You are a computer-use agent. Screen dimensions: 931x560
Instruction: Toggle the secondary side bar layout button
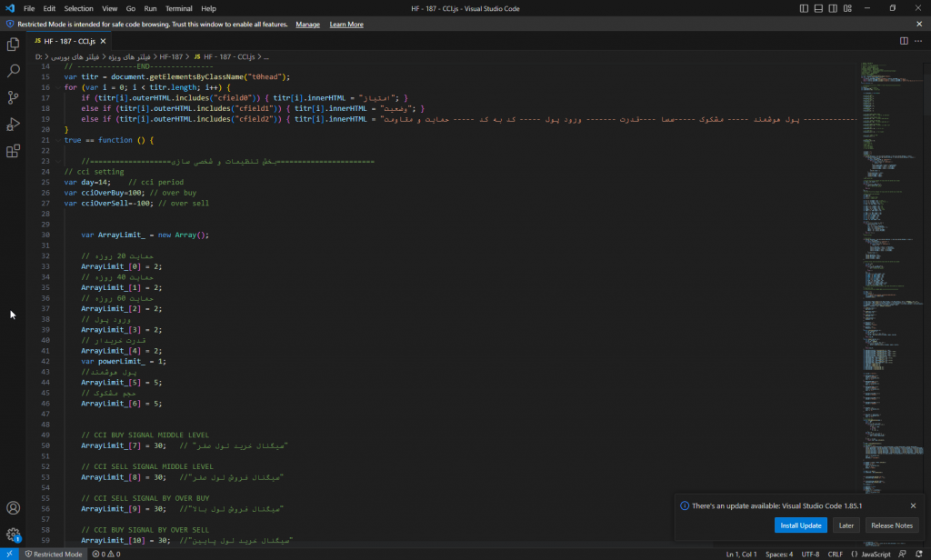pyautogui.click(x=835, y=8)
